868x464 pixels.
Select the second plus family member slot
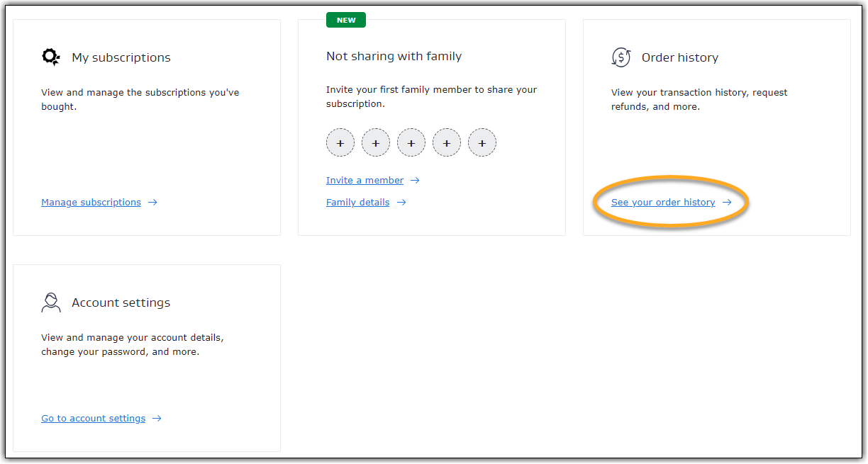click(x=376, y=143)
